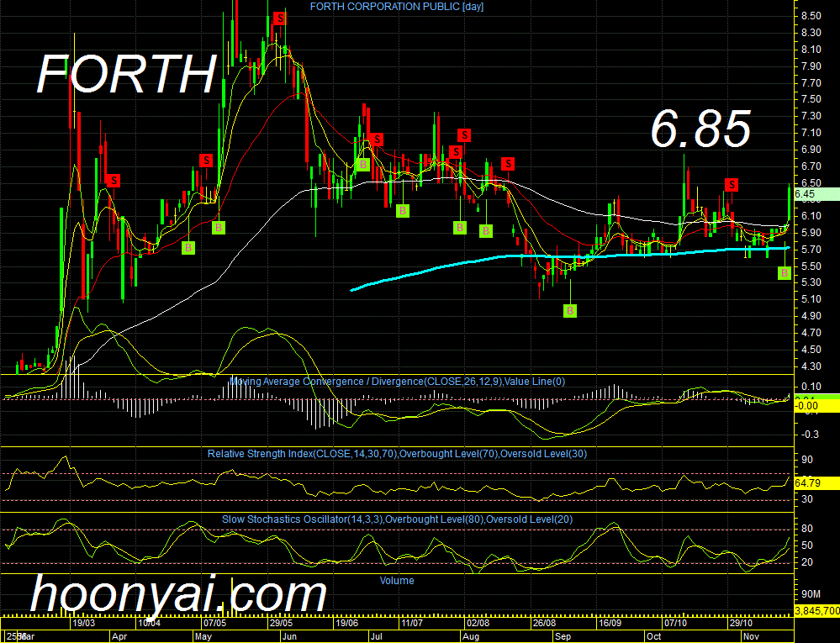Image resolution: width=840 pixels, height=643 pixels.
Task: Click the 19/03 date label on time axis
Action: [84, 623]
